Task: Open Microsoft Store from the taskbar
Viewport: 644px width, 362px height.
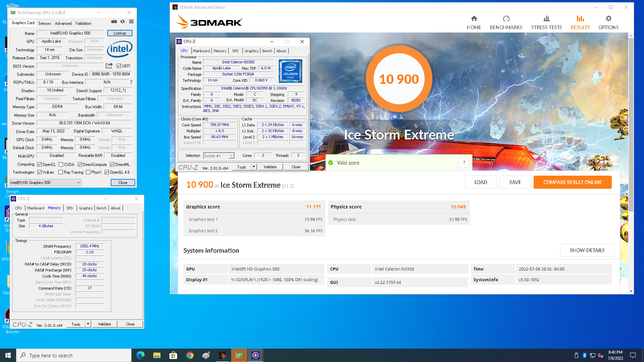Action: click(173, 355)
